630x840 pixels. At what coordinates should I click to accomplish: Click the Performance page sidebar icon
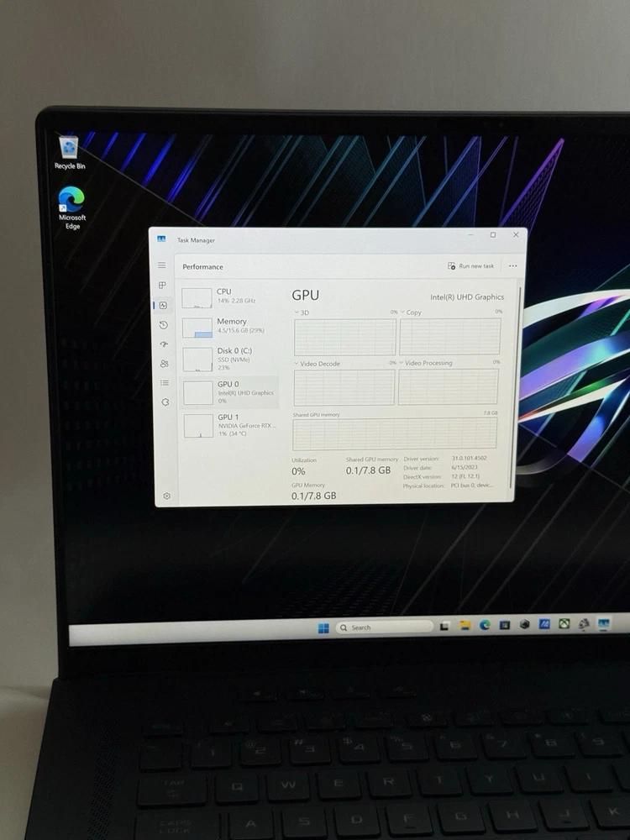(163, 305)
